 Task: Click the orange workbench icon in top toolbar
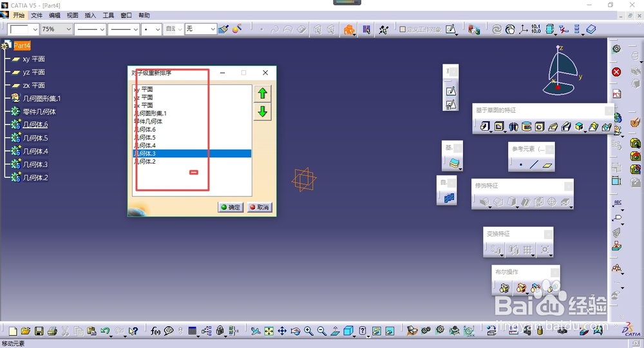point(348,29)
